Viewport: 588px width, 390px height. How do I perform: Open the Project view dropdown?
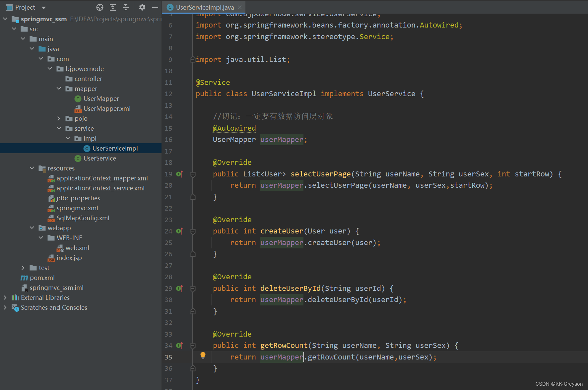point(44,8)
